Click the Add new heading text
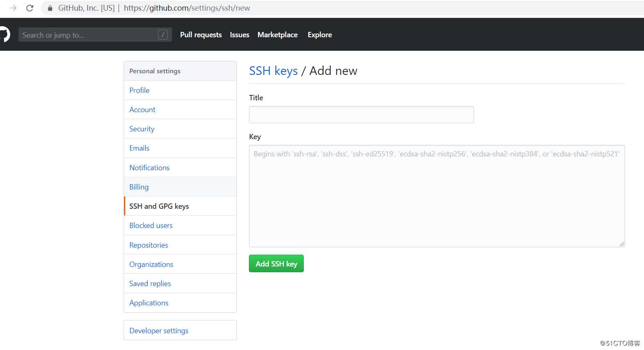 coord(333,71)
